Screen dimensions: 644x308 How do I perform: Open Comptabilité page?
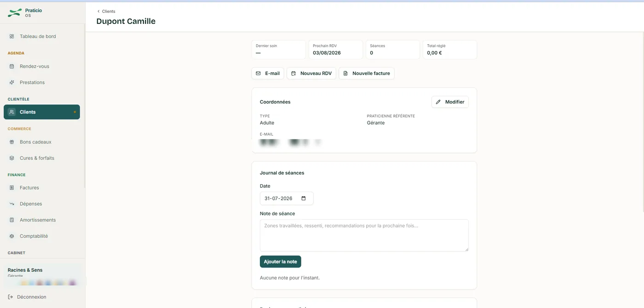[x=42, y=236]
